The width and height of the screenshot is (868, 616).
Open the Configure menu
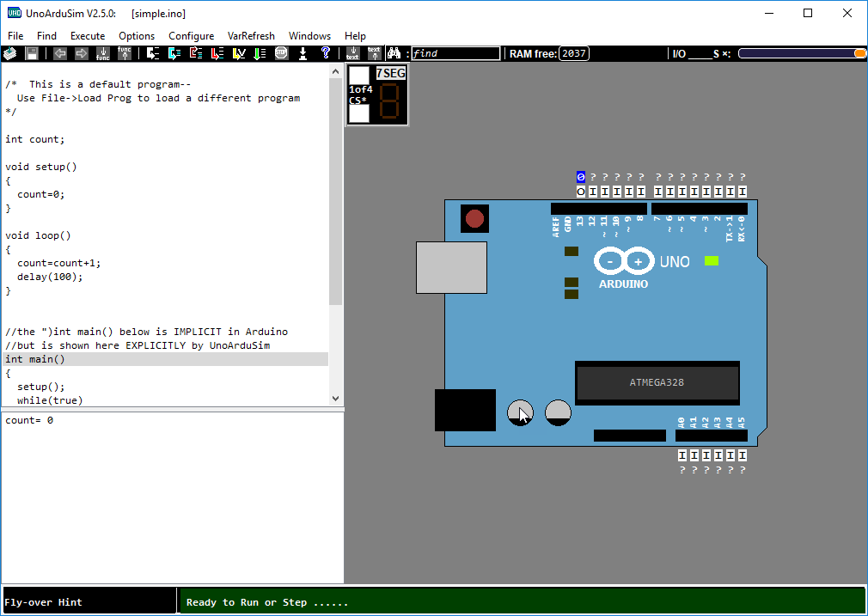tap(191, 36)
